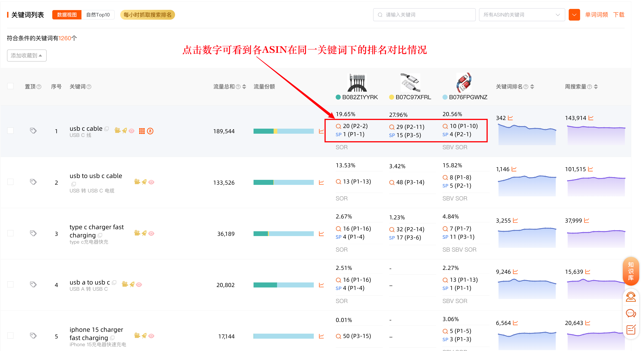Image resolution: width=644 pixels, height=351 pixels.
Task: Open the search volume trend icon next to 37,999
Action: pos(587,221)
